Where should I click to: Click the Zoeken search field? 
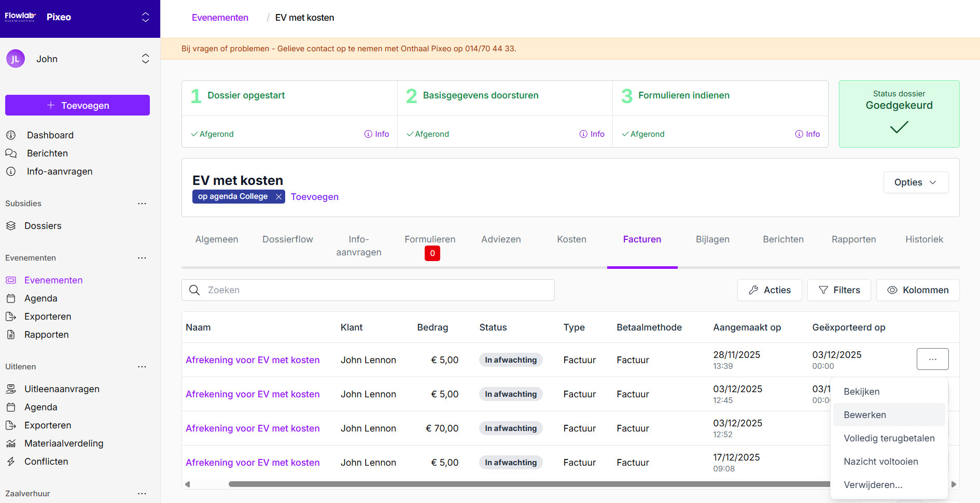click(368, 290)
